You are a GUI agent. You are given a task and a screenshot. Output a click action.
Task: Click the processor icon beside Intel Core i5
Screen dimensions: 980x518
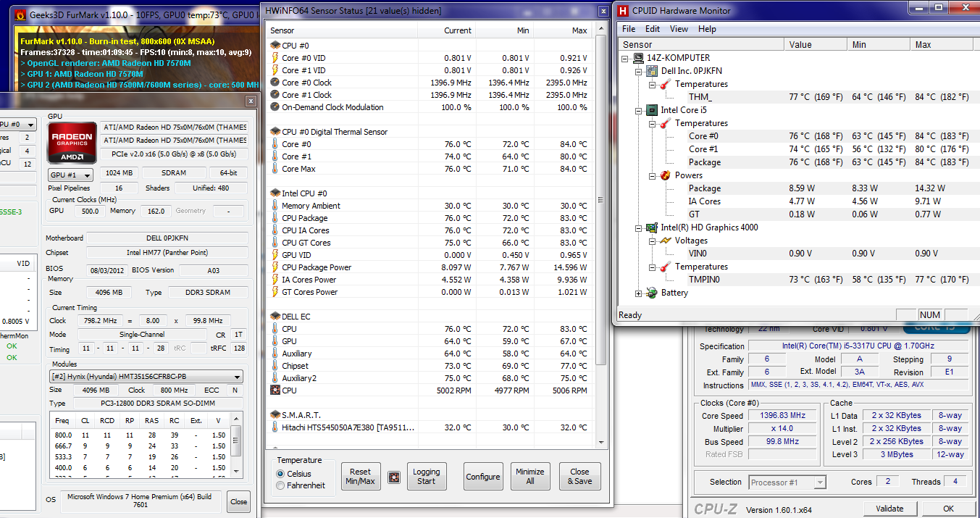(x=651, y=110)
